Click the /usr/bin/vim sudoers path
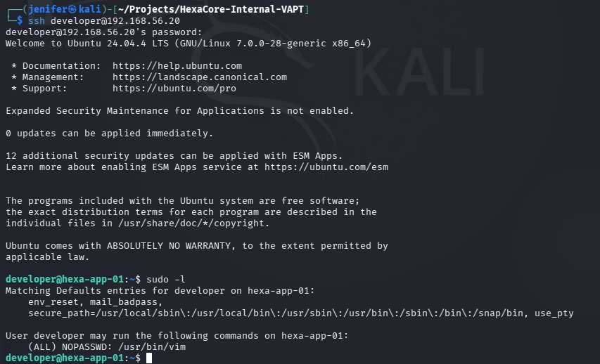This screenshot has width=600, height=364. click(x=152, y=347)
